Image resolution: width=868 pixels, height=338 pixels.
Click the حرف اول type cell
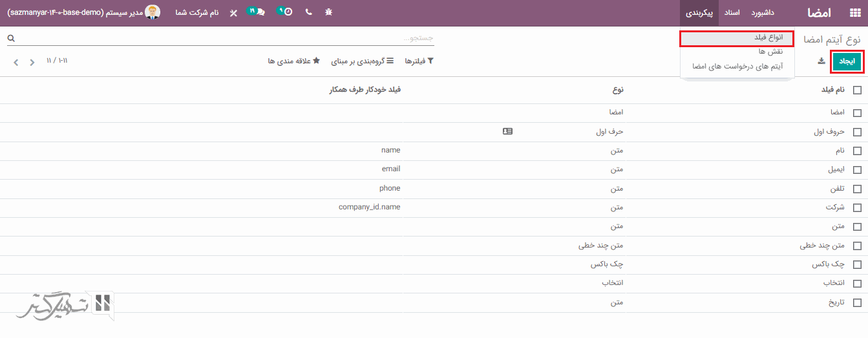[609, 131]
